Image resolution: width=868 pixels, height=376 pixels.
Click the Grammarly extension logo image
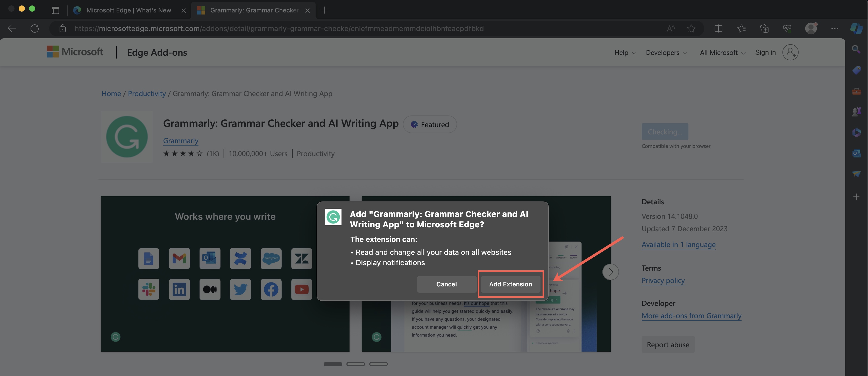pyautogui.click(x=127, y=137)
